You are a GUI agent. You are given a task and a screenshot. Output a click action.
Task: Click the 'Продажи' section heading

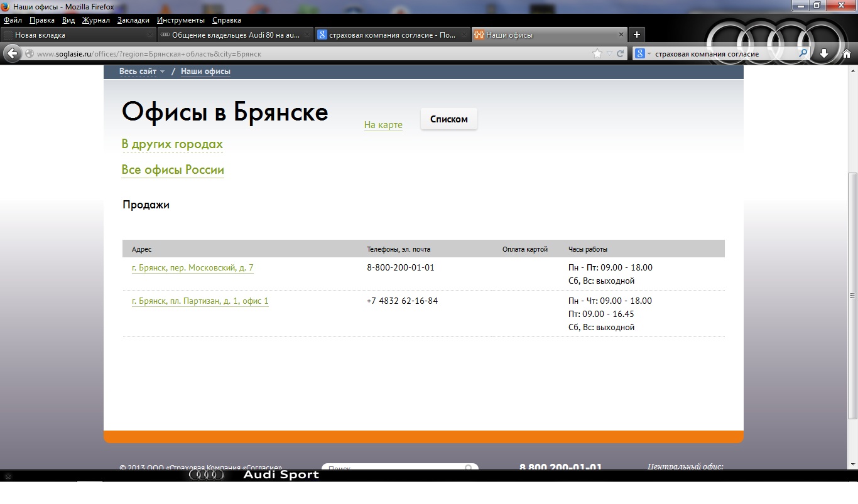146,205
